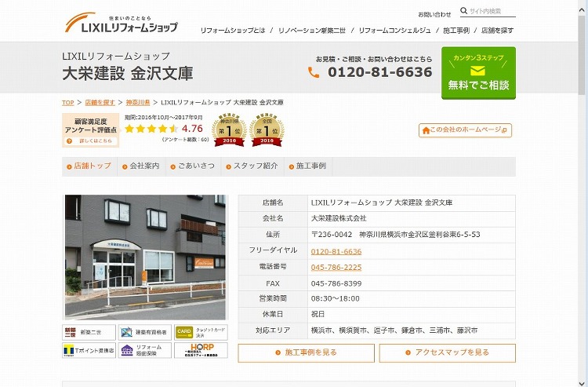
Task: Click the HORP association badge
Action: click(201, 350)
